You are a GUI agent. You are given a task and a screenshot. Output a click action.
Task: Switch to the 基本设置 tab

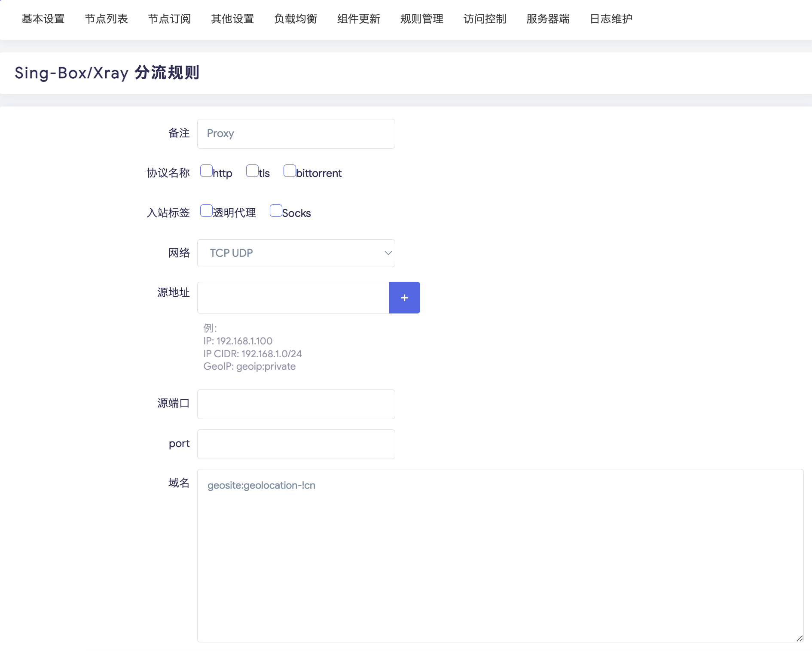click(43, 19)
